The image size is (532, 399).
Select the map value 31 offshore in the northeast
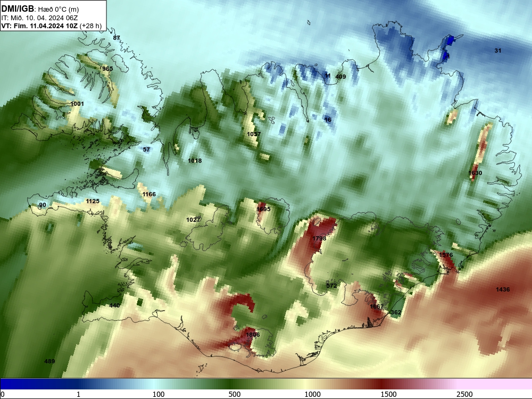(x=498, y=51)
